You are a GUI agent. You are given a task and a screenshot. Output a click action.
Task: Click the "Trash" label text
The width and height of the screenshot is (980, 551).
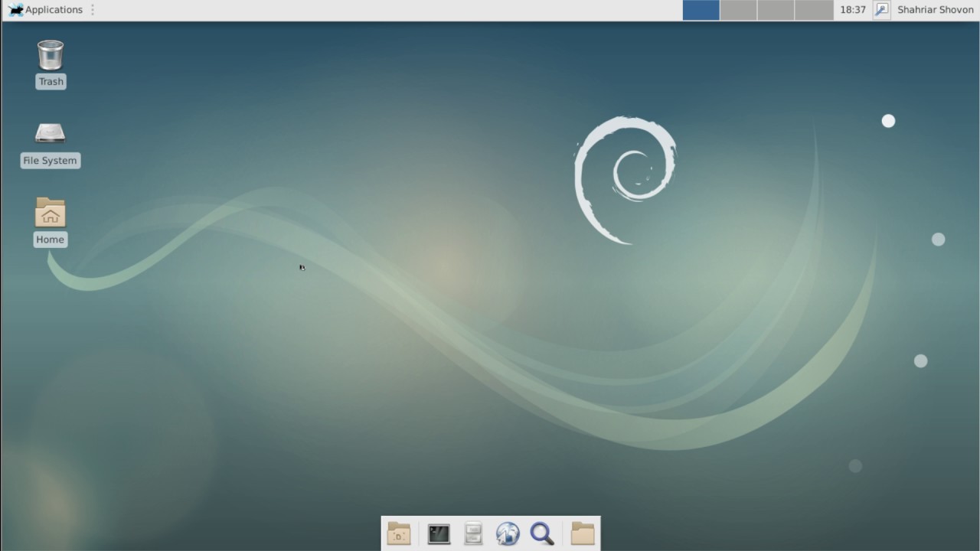(51, 82)
